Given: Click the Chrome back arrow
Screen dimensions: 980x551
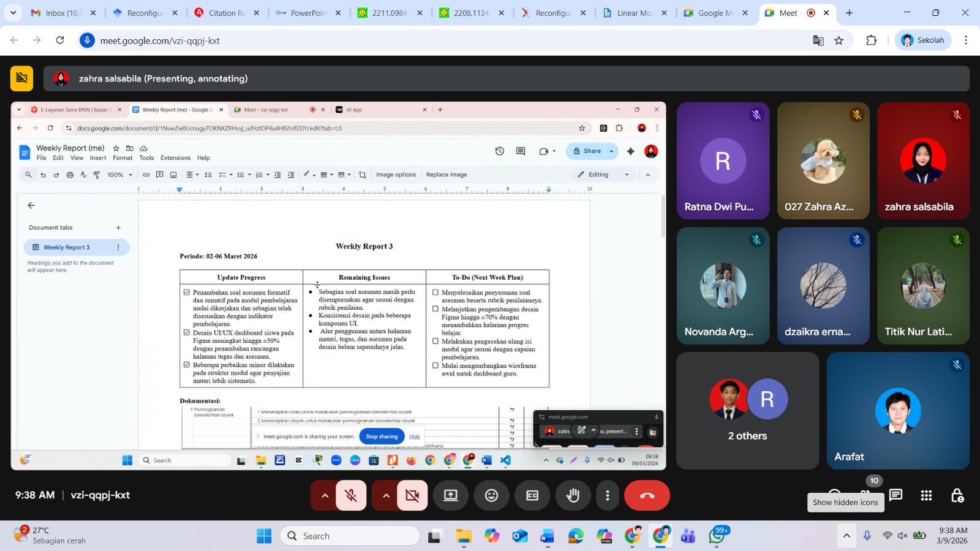Looking at the screenshot, I should pyautogui.click(x=14, y=40).
